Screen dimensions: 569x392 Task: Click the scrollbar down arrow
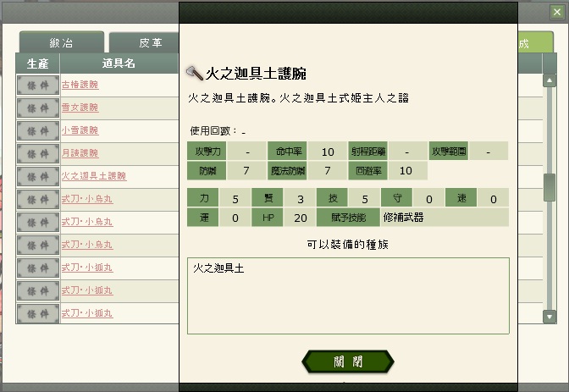click(x=549, y=316)
